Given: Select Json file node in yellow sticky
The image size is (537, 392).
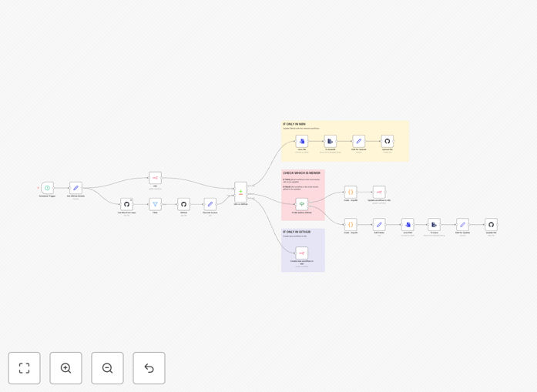Looking at the screenshot, I should pos(302,141).
